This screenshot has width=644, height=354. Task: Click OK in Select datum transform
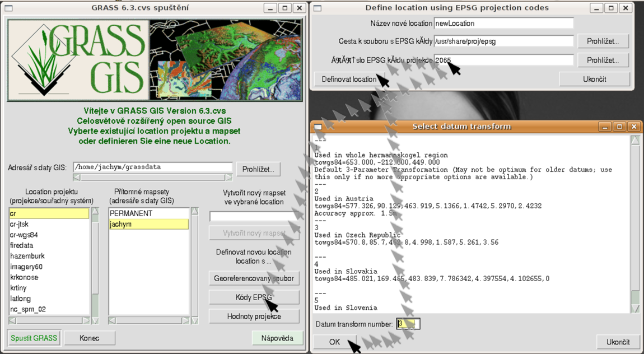(x=334, y=342)
